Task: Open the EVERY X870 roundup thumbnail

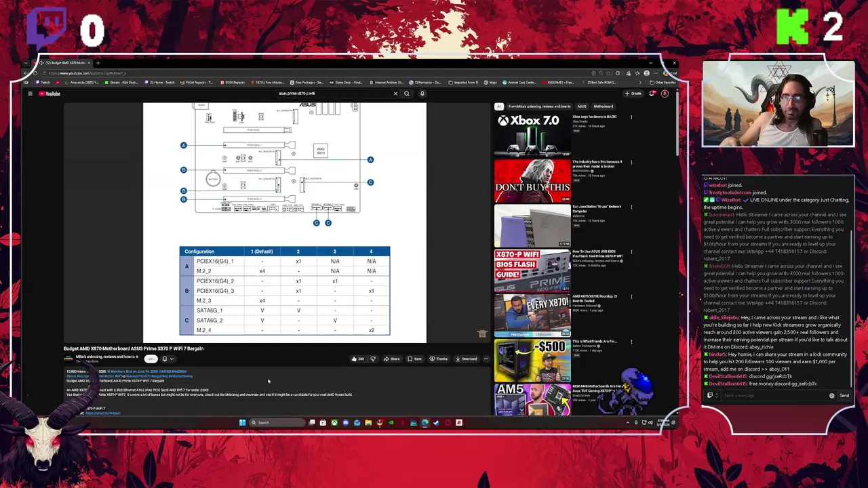Action: coord(532,315)
